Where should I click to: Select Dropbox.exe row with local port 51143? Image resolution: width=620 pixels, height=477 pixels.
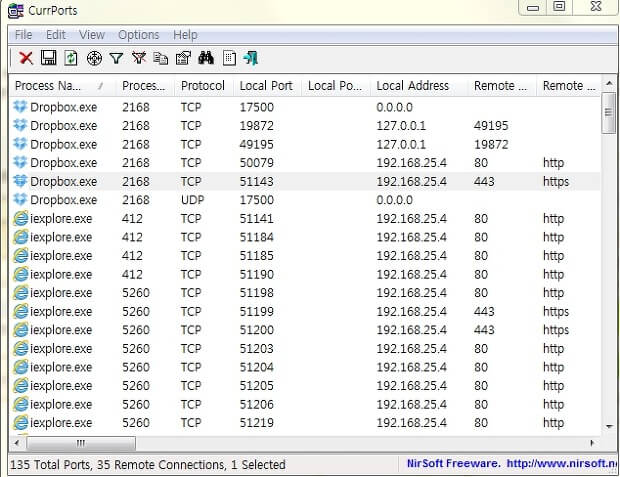pyautogui.click(x=304, y=182)
